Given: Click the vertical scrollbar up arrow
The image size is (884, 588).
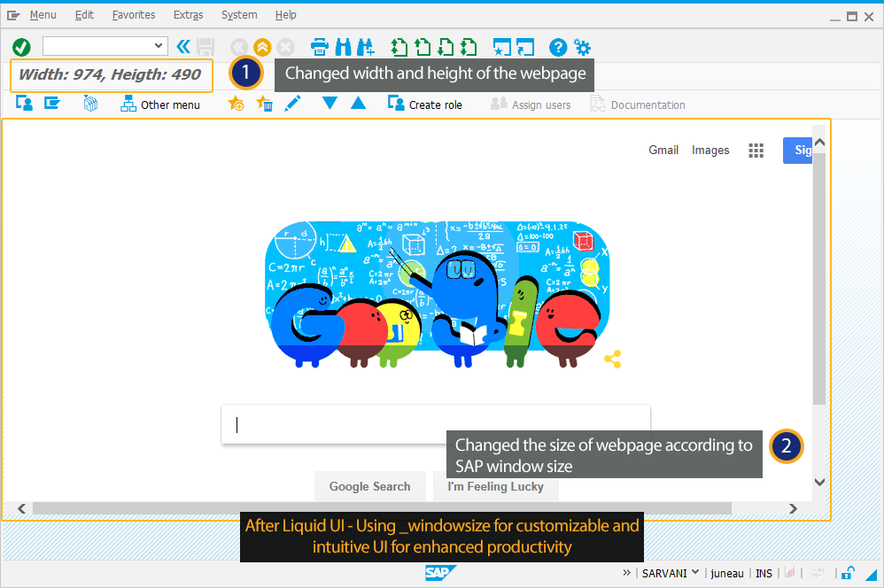Looking at the screenshot, I should (x=819, y=143).
